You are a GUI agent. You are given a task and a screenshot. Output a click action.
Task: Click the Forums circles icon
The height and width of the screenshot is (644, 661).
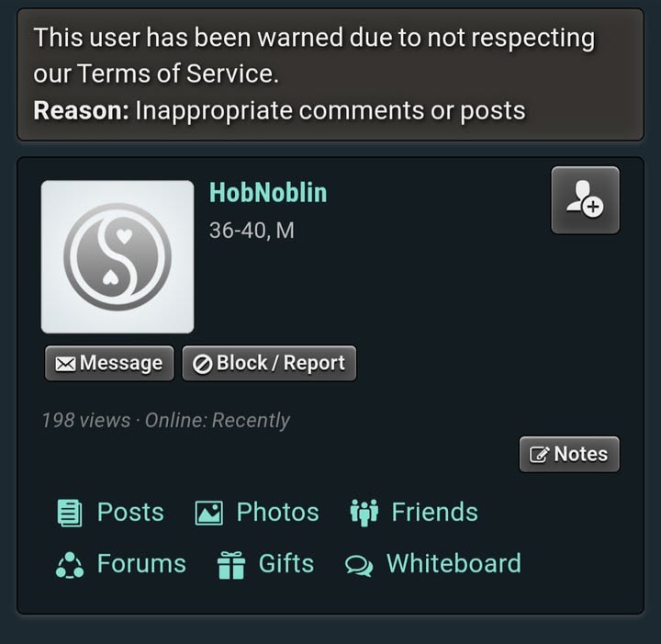(x=70, y=565)
